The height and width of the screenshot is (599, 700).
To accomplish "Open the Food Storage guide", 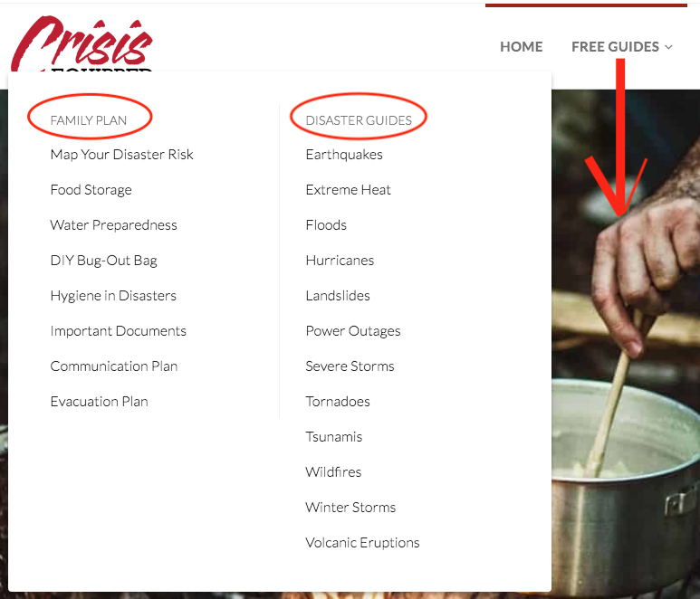I will (x=91, y=190).
